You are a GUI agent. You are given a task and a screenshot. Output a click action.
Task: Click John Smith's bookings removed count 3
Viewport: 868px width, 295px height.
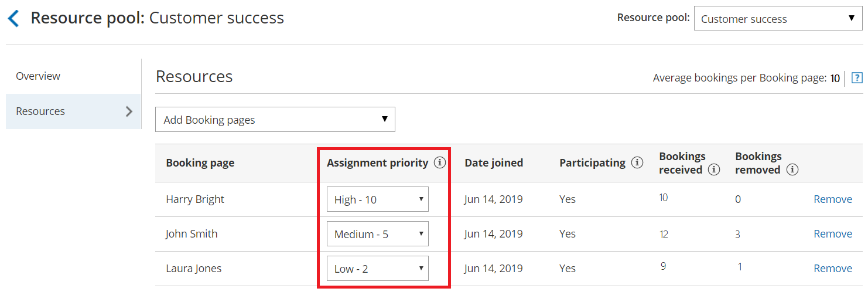737,235
